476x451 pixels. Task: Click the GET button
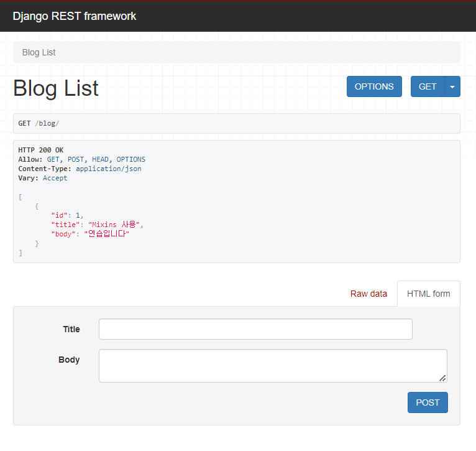(x=428, y=86)
